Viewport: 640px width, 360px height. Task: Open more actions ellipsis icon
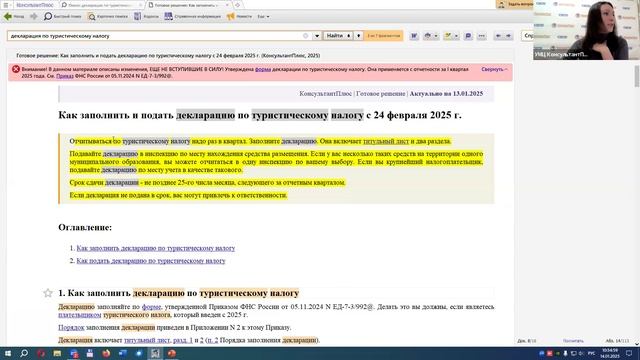click(x=482, y=36)
